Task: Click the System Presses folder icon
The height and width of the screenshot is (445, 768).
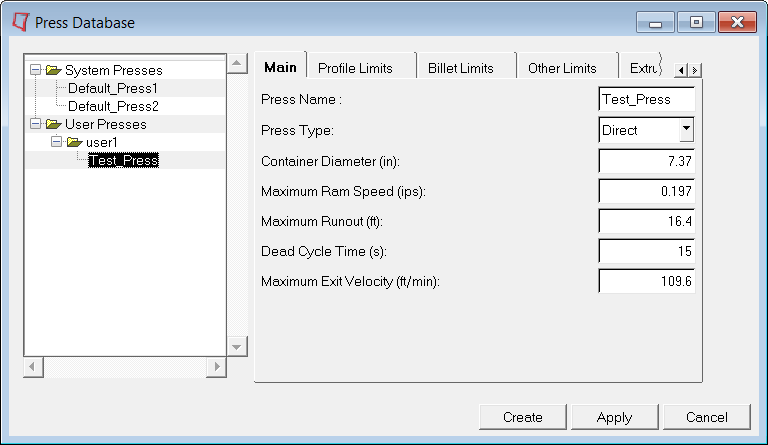Action: coord(53,70)
